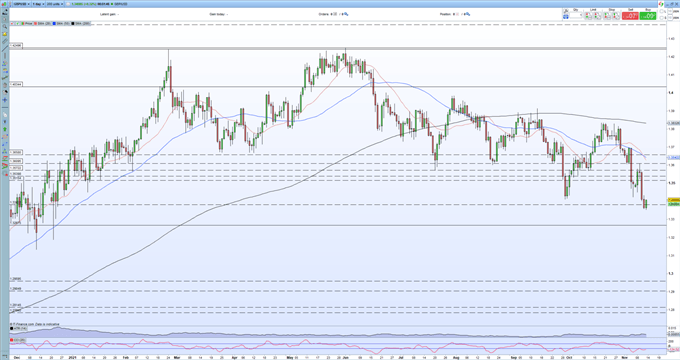Viewport: 680px width, 360px height.
Task: Click the red SMA 20 color square
Action: [x=36, y=23]
